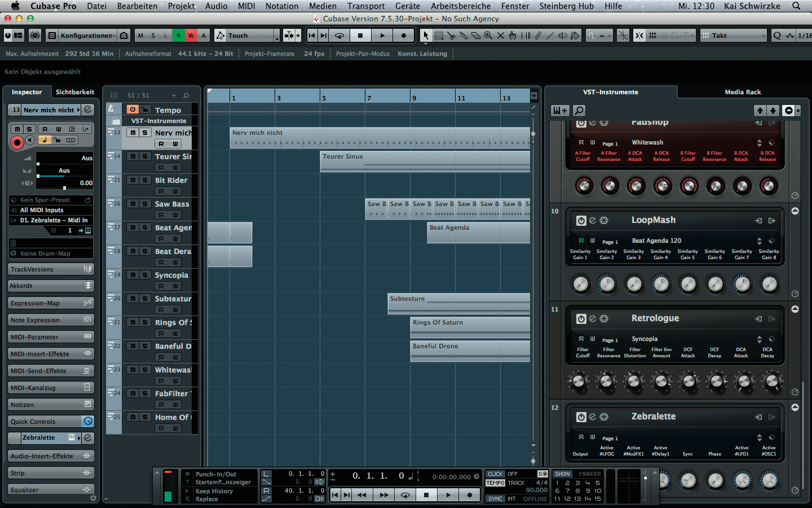Viewport: 812px width, 508px height.
Task: Click Constrain Delay Compensation icon
Action: point(35,36)
